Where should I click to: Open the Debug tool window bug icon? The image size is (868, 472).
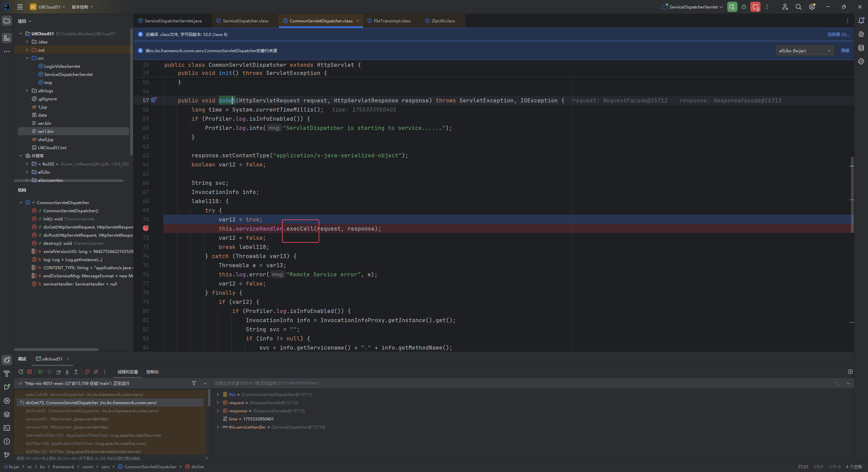[x=7, y=360]
